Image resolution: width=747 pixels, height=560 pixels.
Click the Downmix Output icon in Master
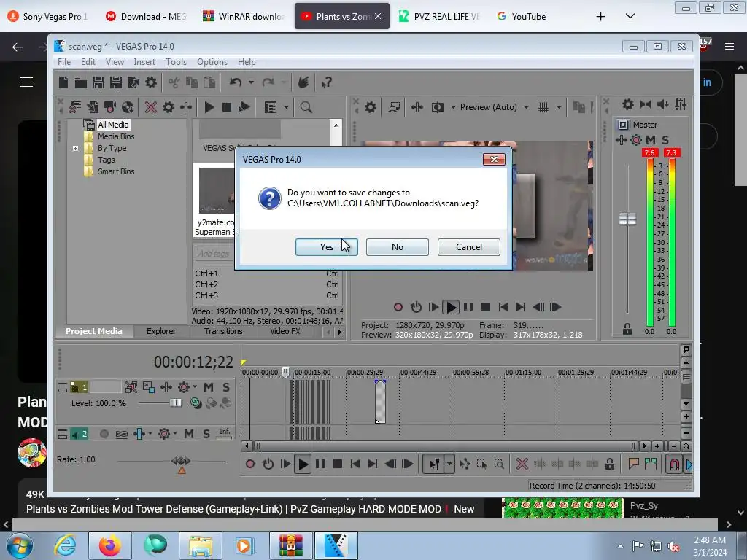pos(646,104)
